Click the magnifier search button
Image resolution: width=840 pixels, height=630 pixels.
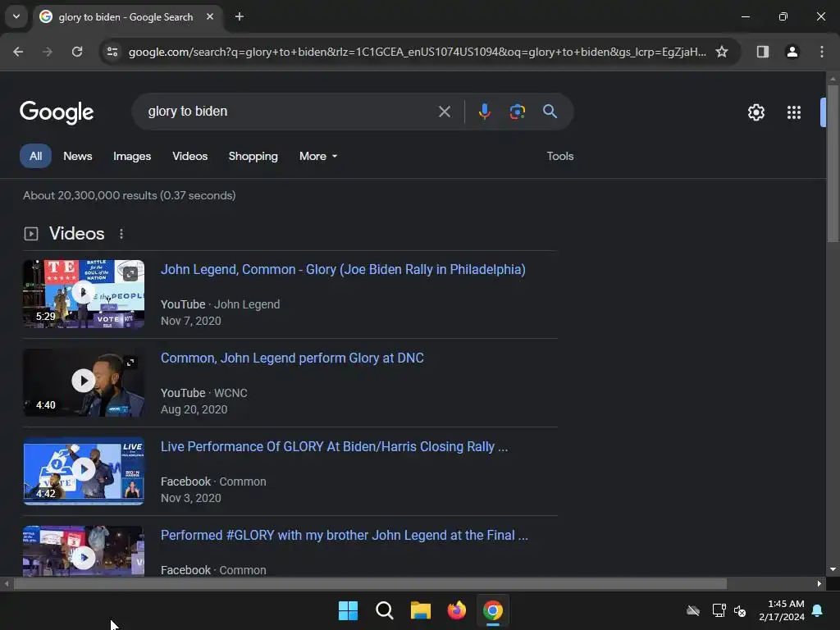point(550,112)
